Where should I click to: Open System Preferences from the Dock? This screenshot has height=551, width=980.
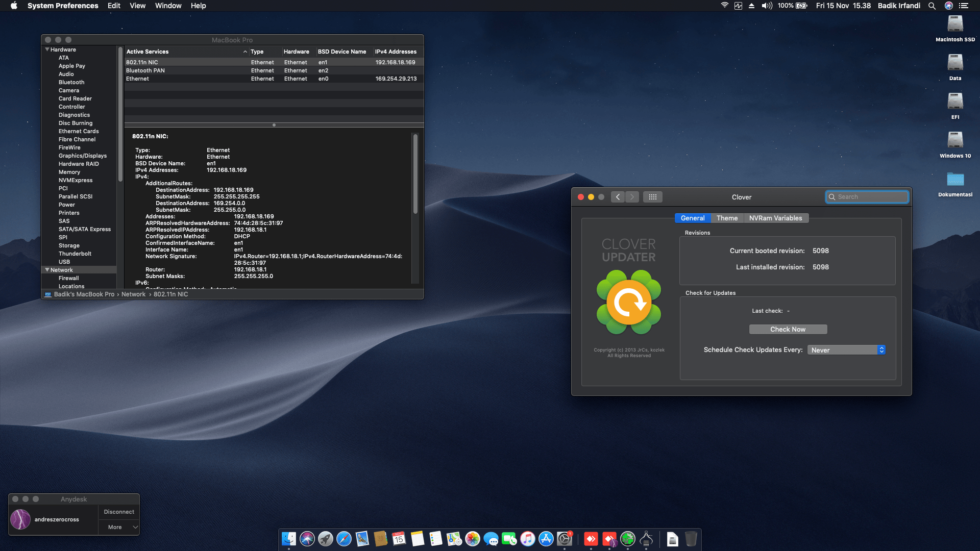coord(564,539)
